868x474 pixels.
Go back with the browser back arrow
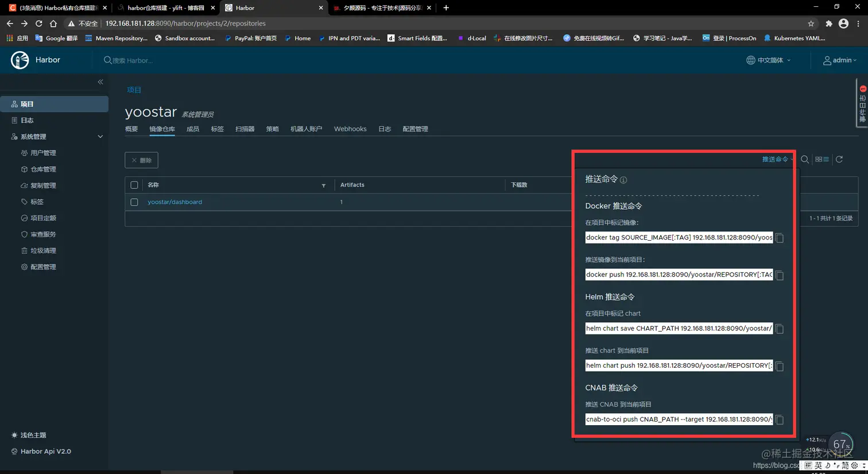9,24
